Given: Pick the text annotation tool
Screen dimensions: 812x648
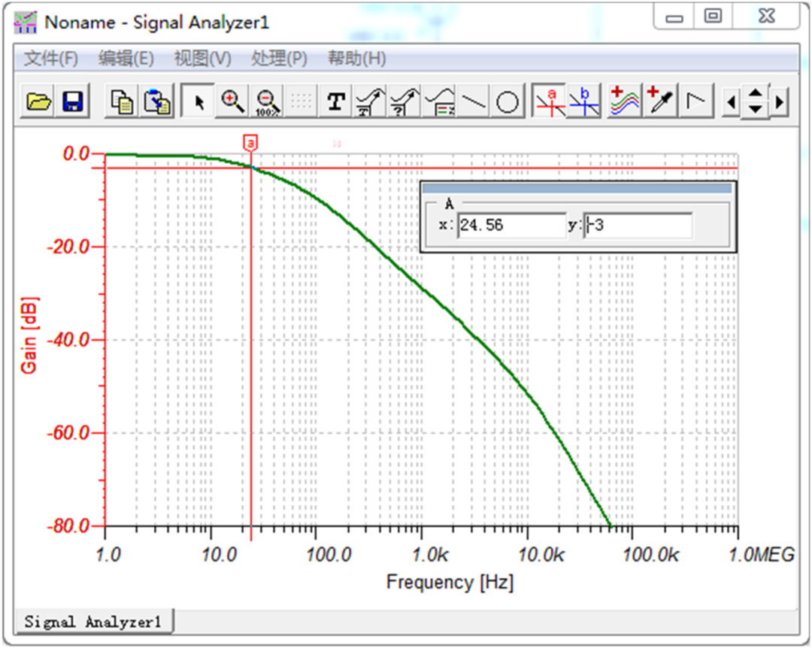Looking at the screenshot, I should coord(335,101).
